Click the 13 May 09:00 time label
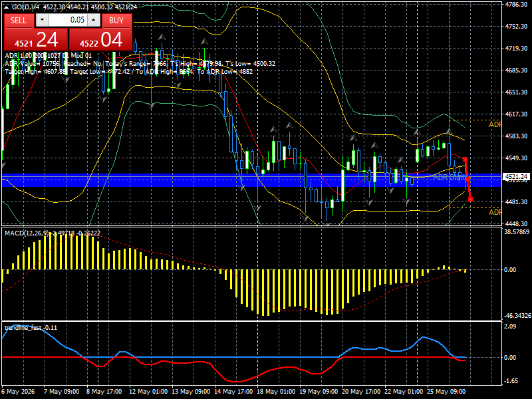Screen dimensions: 532x399 click(x=191, y=392)
